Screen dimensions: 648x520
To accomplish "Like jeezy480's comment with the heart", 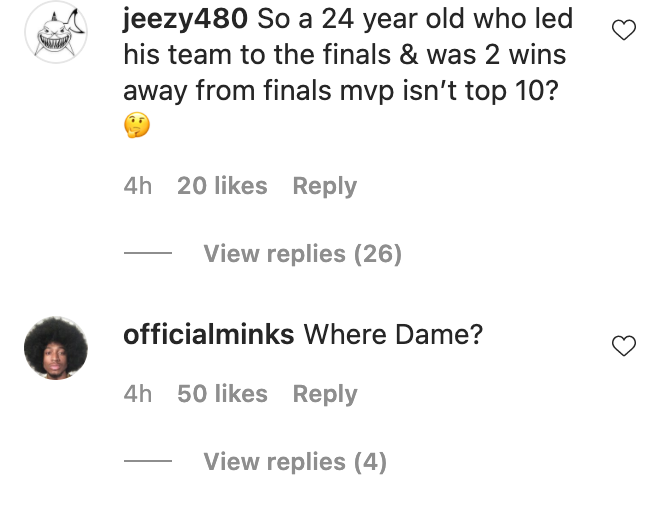I will click(x=623, y=31).
